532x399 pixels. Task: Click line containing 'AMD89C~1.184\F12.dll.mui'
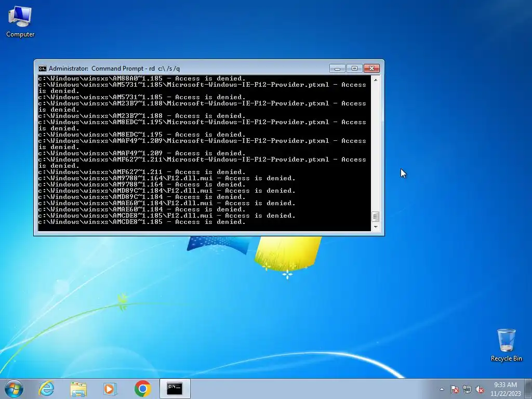click(x=167, y=191)
